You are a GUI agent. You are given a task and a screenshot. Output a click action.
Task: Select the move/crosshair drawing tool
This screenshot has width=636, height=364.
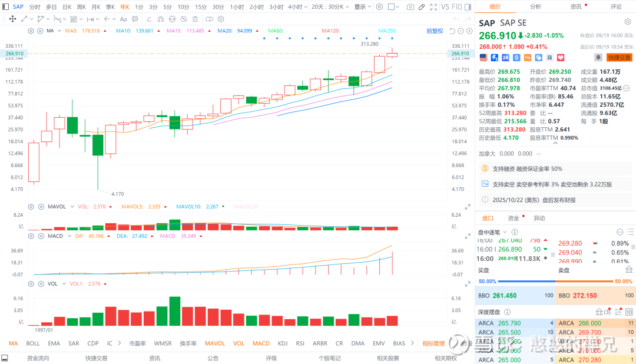pos(12,19)
